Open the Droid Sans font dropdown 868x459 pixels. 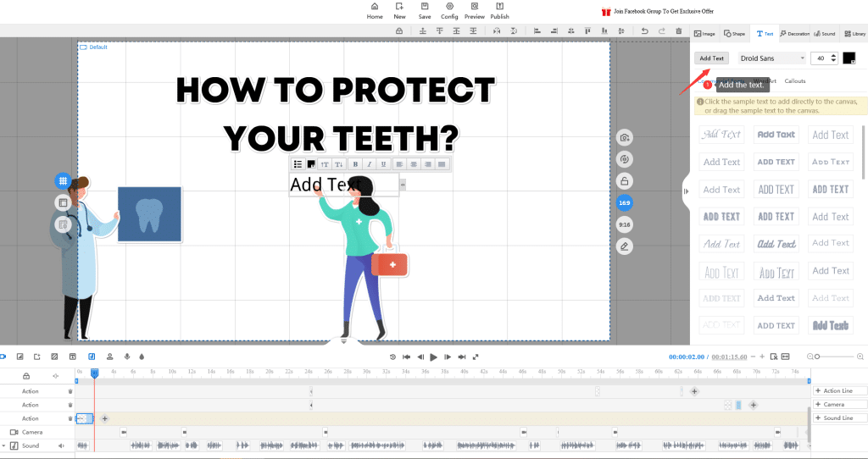771,58
